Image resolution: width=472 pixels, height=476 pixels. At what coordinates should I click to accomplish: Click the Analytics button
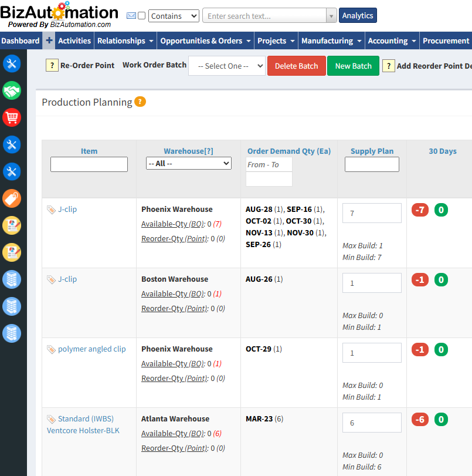(358, 15)
